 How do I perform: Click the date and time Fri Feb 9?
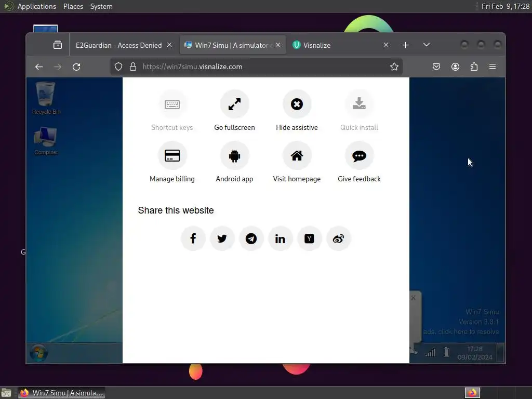click(505, 6)
